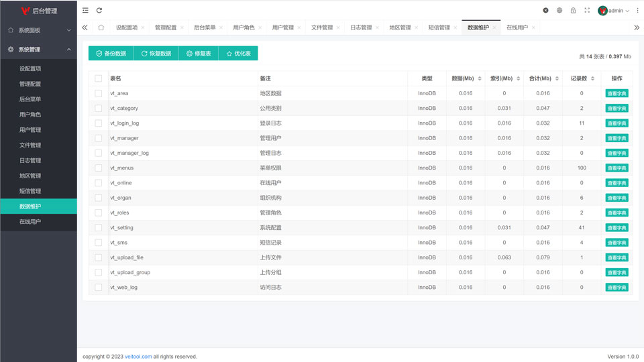Click the refresh page icon
This screenshot has width=644, height=362.
tap(99, 11)
